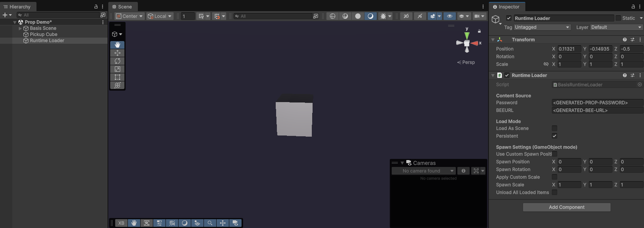This screenshot has width=644, height=228.
Task: Switch to the Hierarchy tab
Action: (18, 7)
